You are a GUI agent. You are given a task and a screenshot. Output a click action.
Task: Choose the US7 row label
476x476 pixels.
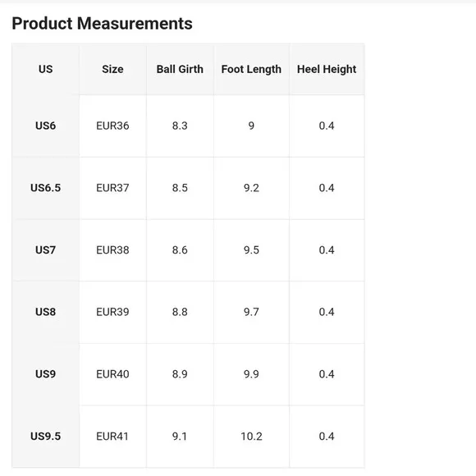(x=45, y=250)
